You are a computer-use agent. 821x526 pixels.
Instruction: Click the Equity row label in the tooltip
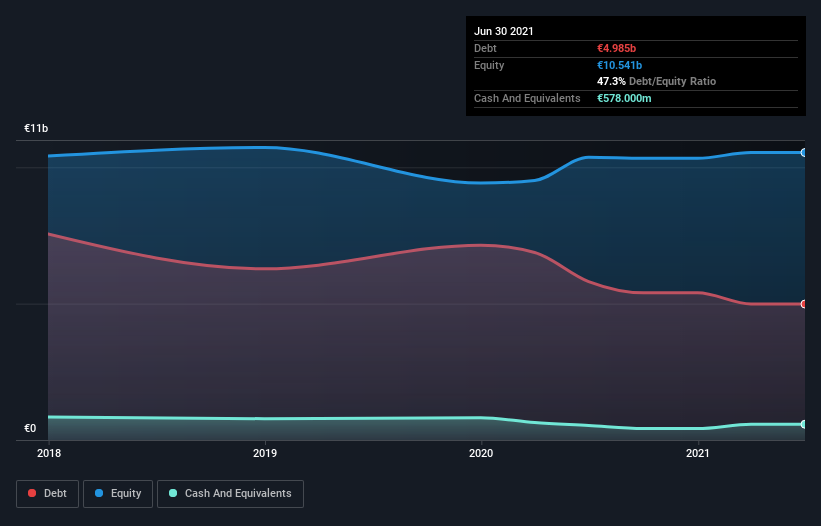click(x=489, y=65)
